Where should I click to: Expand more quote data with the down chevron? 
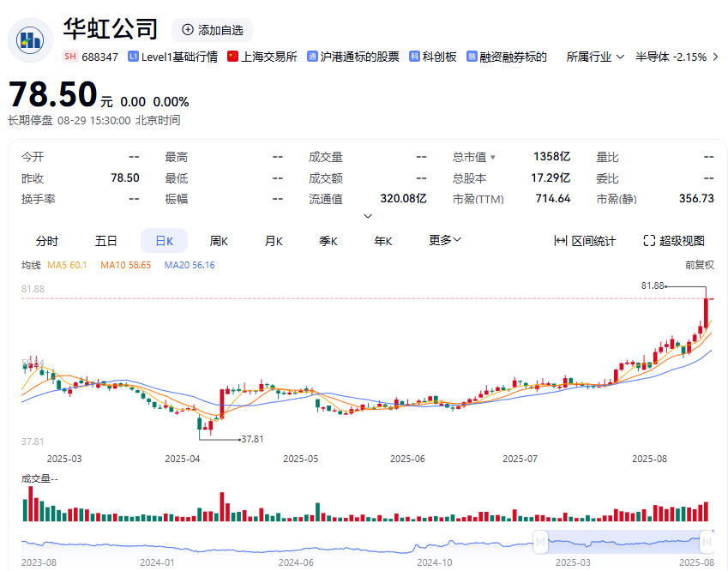coord(368,216)
